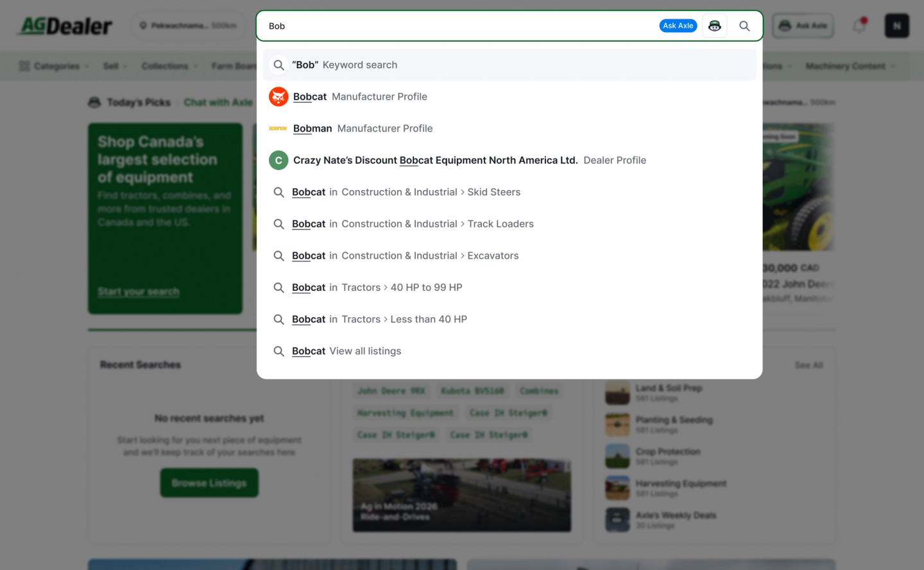
Task: Click the blue Ask Axle pill
Action: click(678, 26)
